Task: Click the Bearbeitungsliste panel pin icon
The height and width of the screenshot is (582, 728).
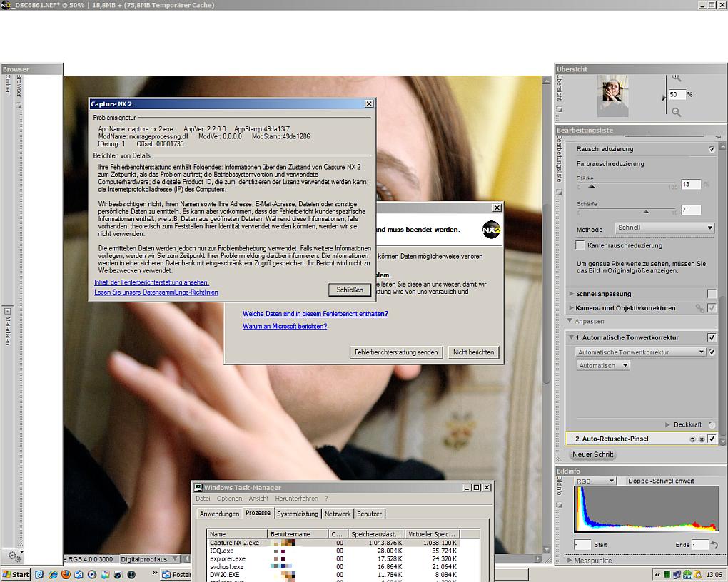Action: point(718,137)
